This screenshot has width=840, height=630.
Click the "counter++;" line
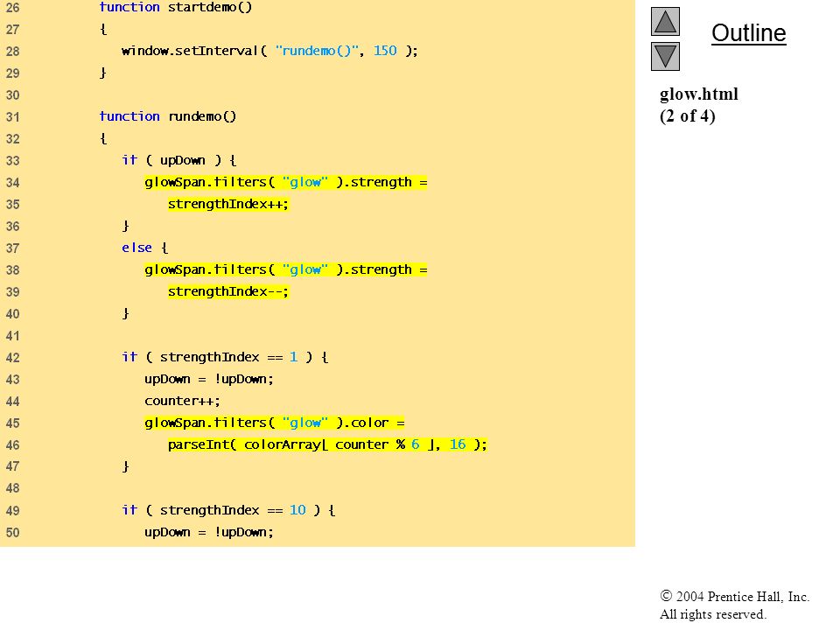(182, 401)
